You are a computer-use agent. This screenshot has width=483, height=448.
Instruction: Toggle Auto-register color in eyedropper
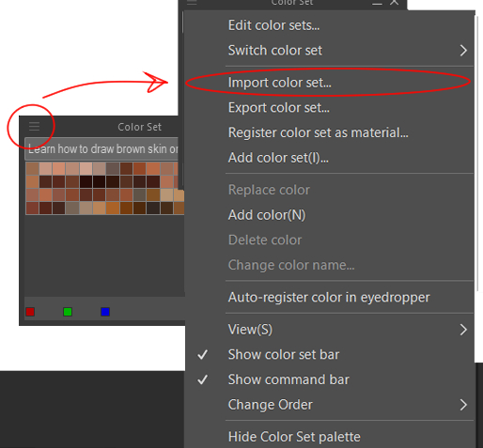pos(329,297)
